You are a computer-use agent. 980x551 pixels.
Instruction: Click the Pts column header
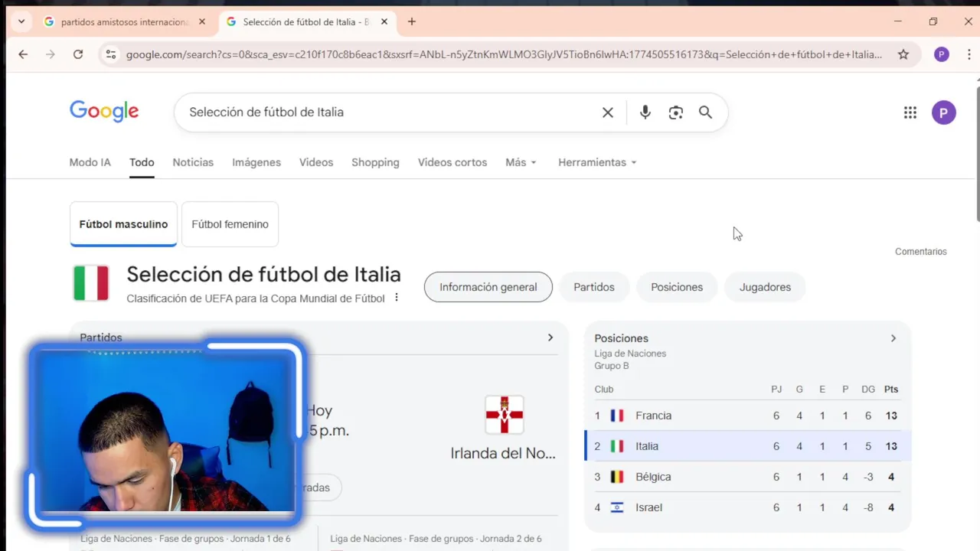[x=891, y=389]
